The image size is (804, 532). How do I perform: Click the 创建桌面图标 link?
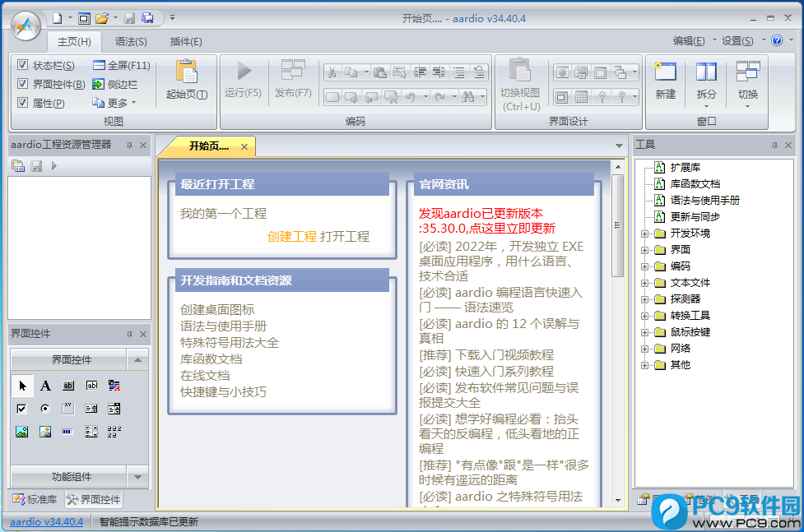[x=217, y=309]
